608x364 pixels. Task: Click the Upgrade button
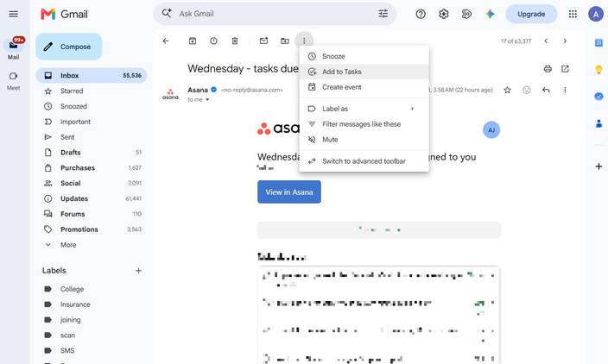[531, 15]
